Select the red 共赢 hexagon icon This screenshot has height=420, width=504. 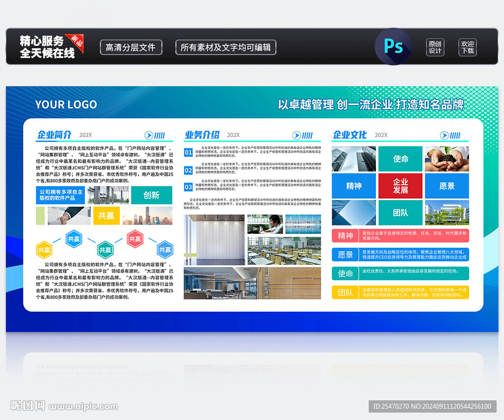pyautogui.click(x=135, y=239)
